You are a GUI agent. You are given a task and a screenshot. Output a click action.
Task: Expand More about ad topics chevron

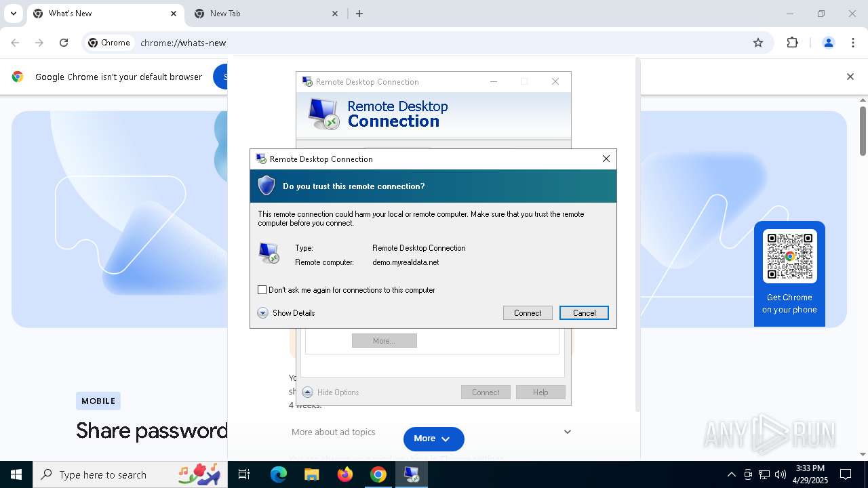point(568,432)
